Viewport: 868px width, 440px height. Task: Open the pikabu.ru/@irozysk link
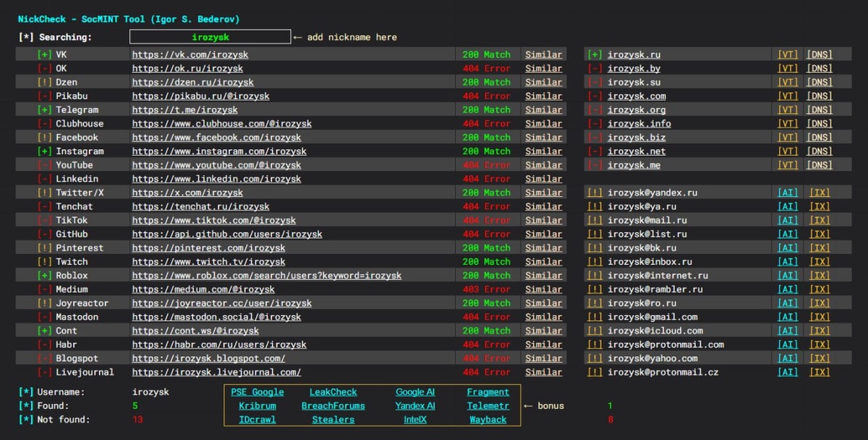(201, 96)
